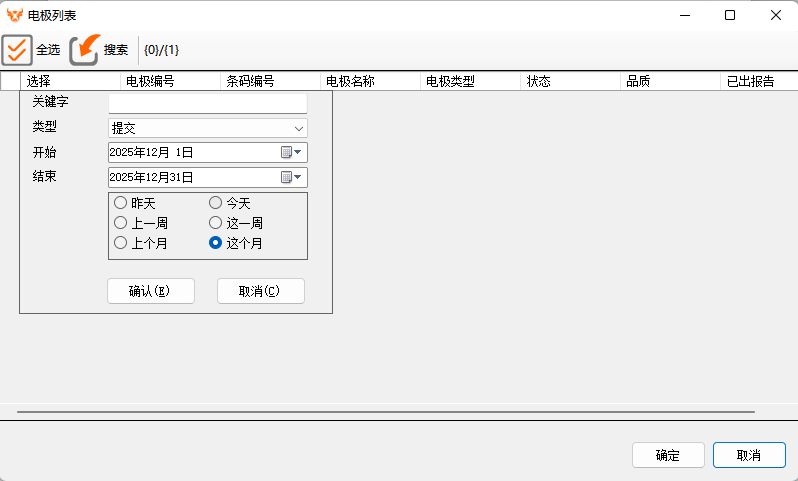Expand the 开始 date picker arrow
Screen dimensions: 798x481
click(298, 152)
